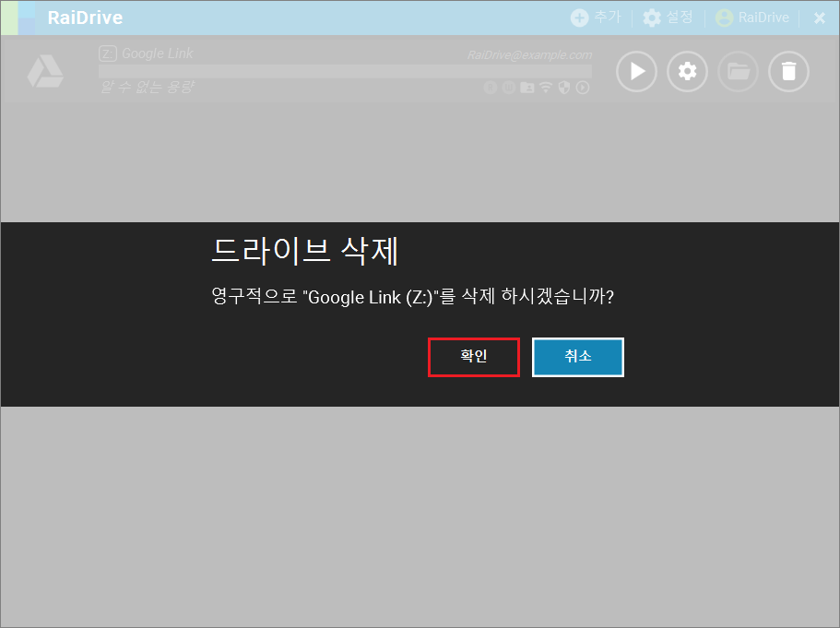Confirm drive deletion with 확인 button

tap(474, 357)
